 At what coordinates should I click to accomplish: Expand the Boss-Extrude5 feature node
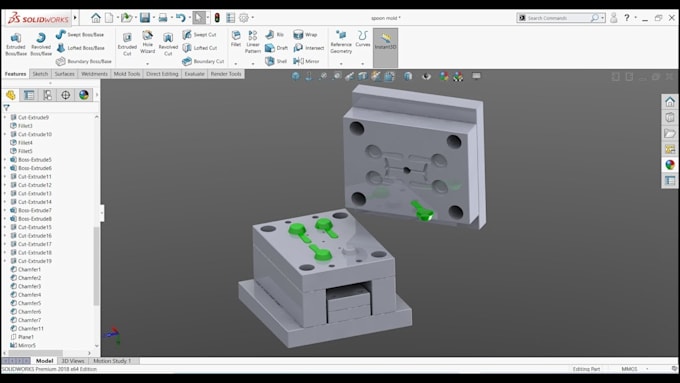pos(5,160)
